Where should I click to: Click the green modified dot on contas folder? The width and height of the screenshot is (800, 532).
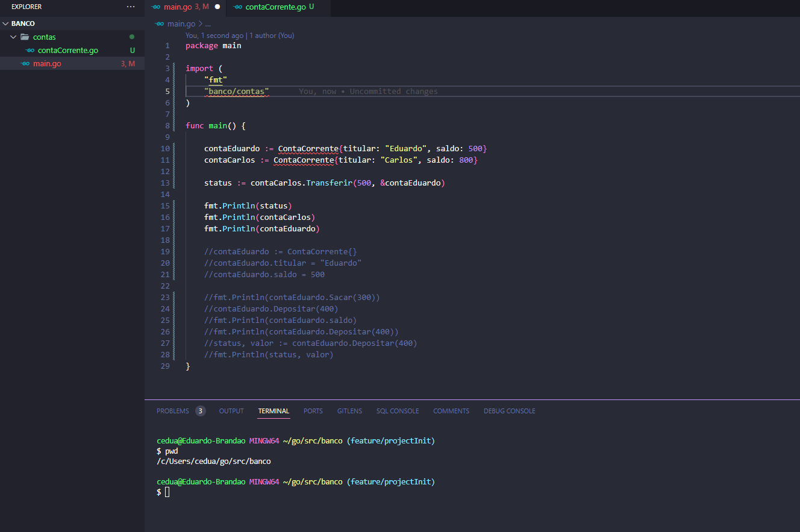point(132,37)
